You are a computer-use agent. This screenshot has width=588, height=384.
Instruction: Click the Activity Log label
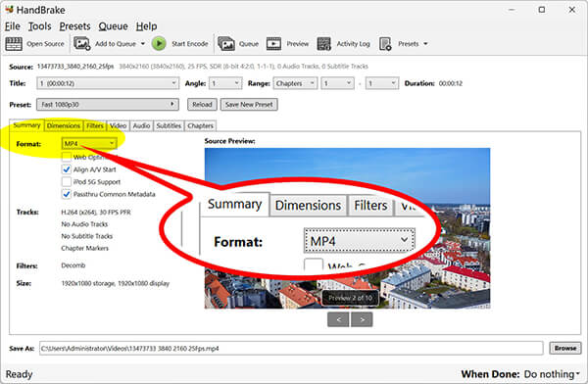point(353,44)
